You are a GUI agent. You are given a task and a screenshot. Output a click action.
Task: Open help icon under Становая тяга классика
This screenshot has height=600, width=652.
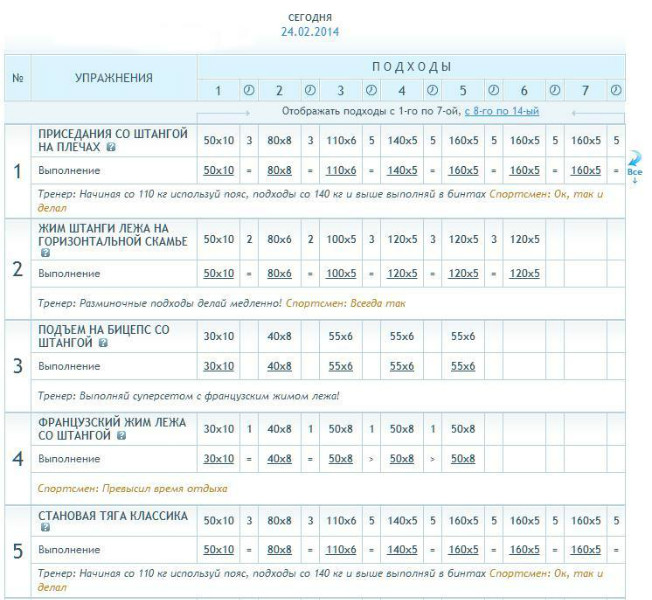point(44,534)
